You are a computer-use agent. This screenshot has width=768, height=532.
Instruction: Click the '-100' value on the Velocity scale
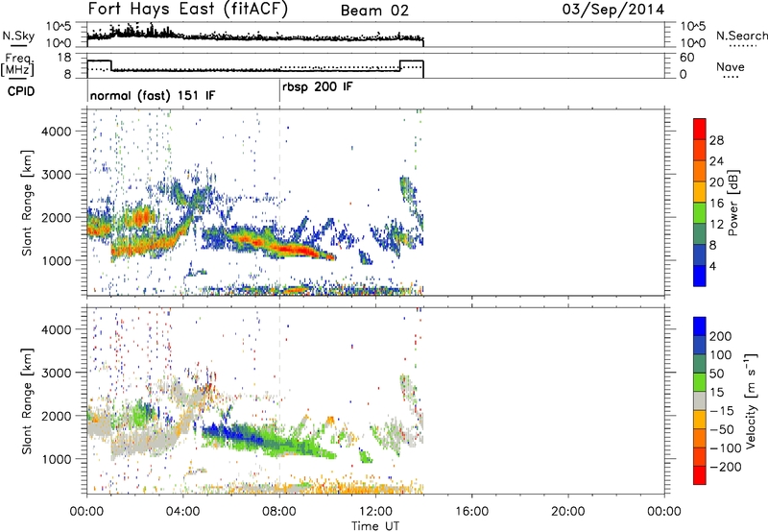[x=725, y=448]
